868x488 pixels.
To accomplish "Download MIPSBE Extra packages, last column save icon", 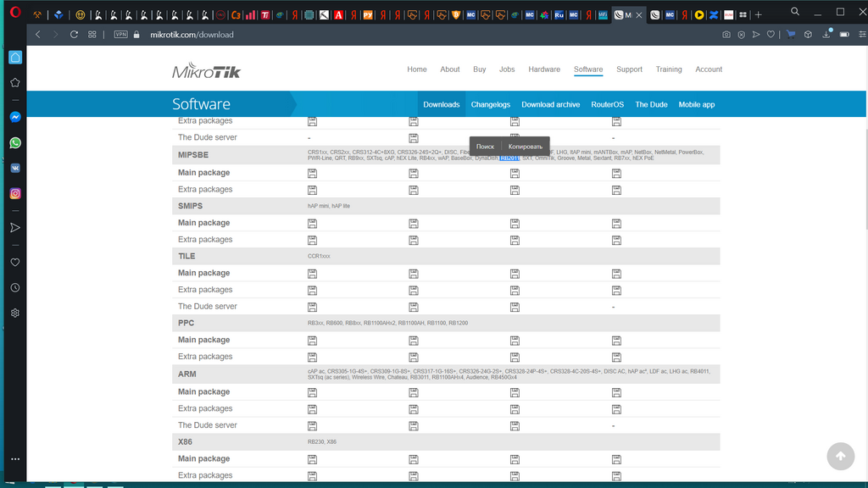I will click(x=616, y=190).
